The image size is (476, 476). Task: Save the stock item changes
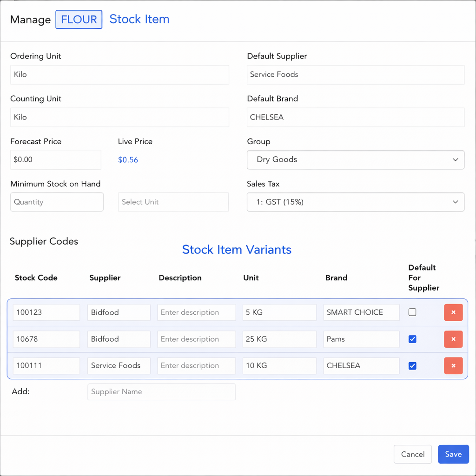point(453,454)
